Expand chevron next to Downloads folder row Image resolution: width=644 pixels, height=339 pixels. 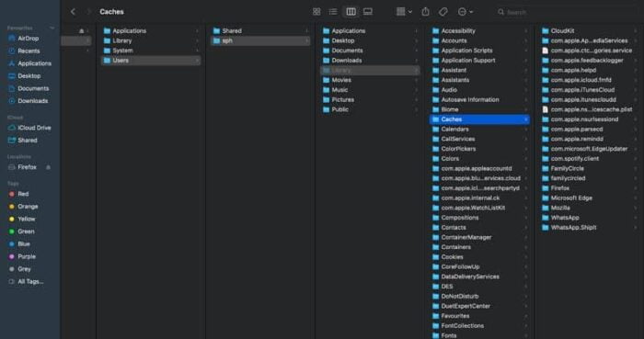click(416, 61)
